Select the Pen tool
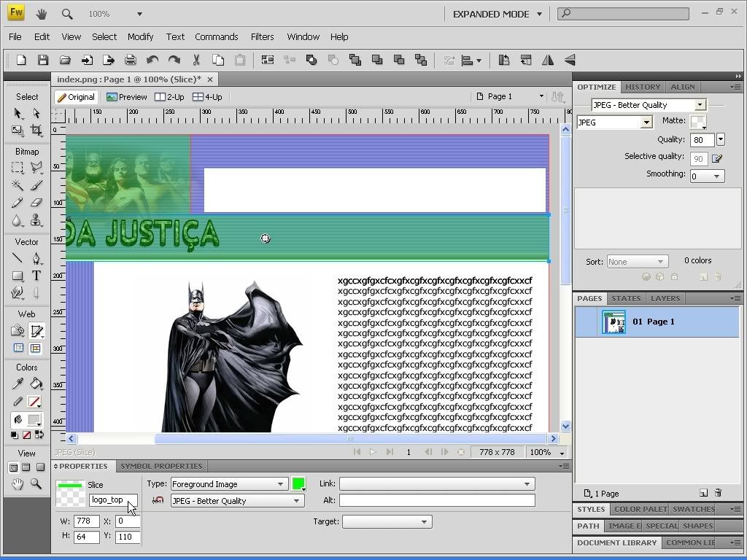 (x=36, y=258)
